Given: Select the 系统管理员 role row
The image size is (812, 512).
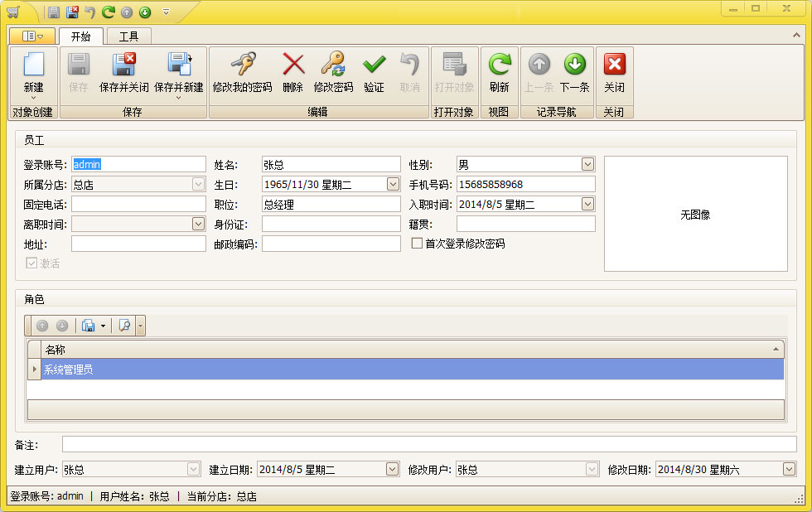Looking at the screenshot, I should click(413, 370).
